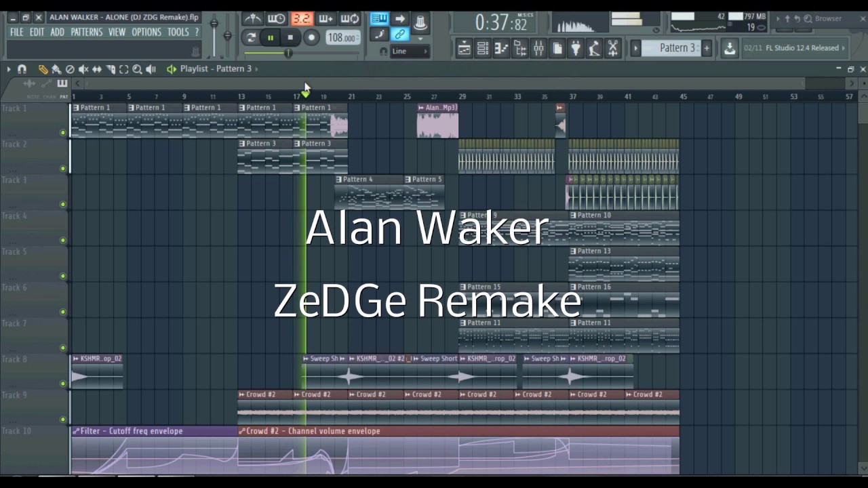Open the Line snap dropdown
The width and height of the screenshot is (868, 488).
coord(410,52)
